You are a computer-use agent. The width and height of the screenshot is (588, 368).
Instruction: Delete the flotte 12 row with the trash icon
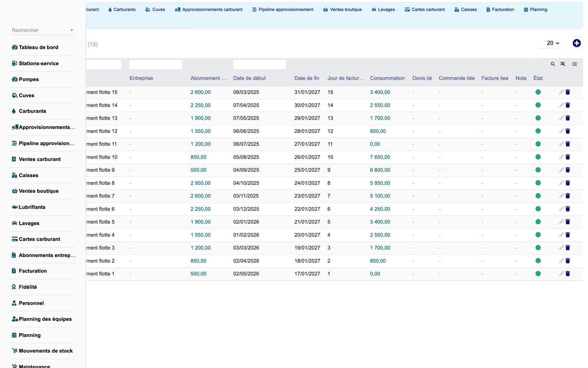pyautogui.click(x=568, y=131)
